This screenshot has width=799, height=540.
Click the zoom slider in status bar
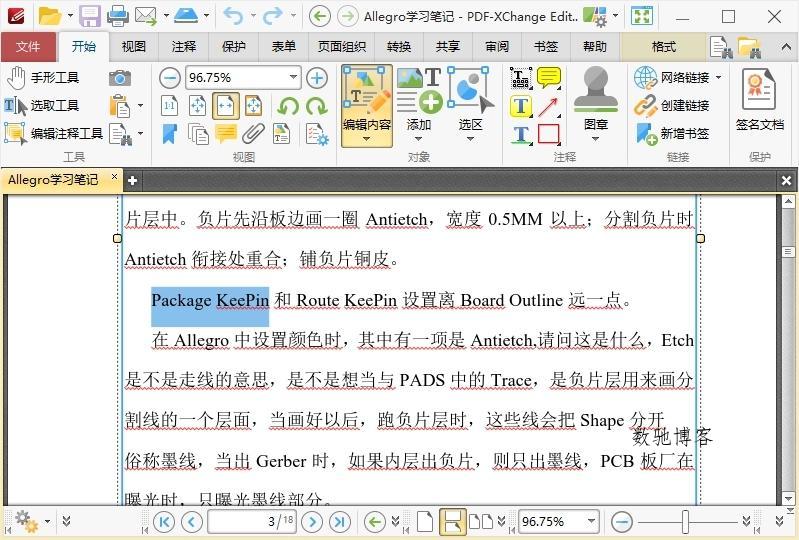pyautogui.click(x=685, y=522)
